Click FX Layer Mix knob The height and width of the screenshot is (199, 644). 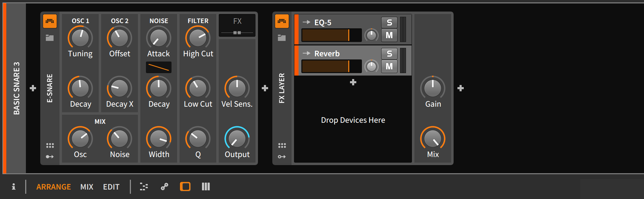pos(433,139)
